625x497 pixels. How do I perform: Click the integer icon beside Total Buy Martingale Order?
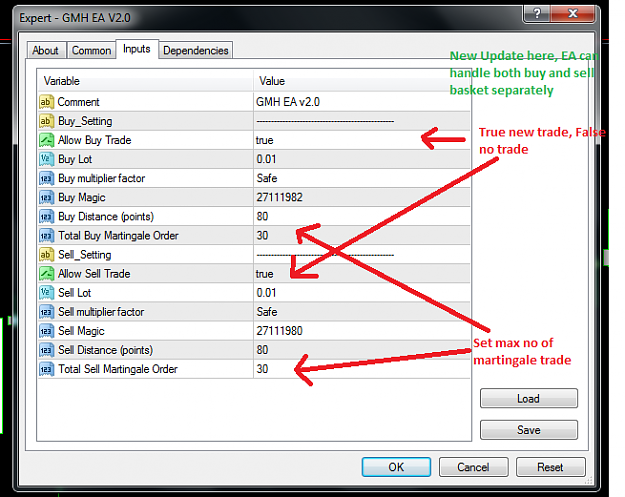(x=46, y=236)
